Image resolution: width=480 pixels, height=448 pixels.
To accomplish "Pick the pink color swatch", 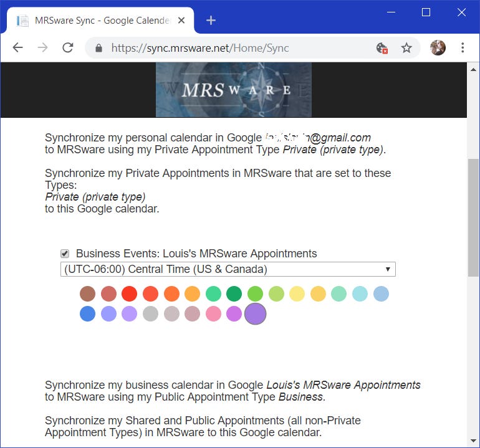I will pyautogui.click(x=213, y=313).
